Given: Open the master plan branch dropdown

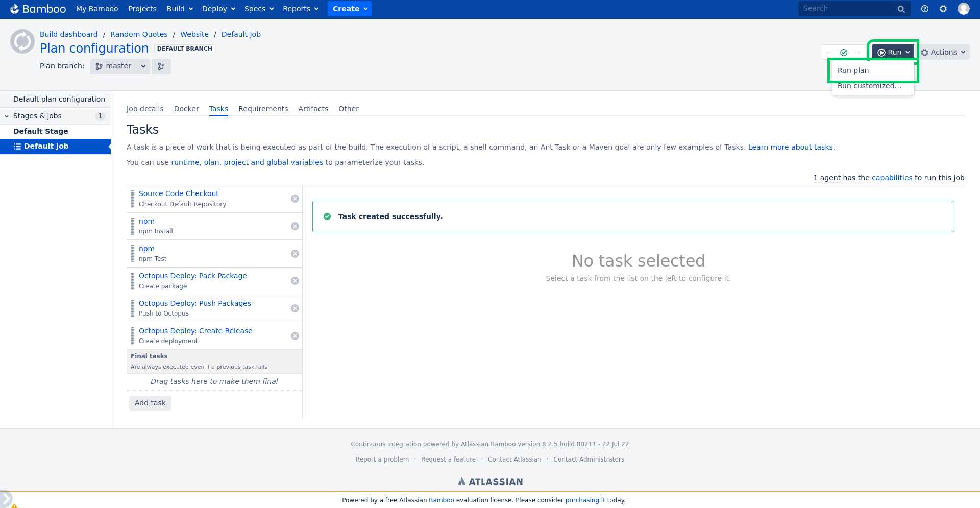Looking at the screenshot, I should (x=120, y=66).
